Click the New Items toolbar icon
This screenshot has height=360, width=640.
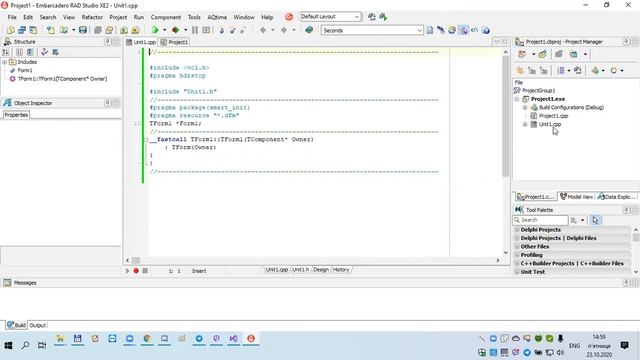coord(11,30)
